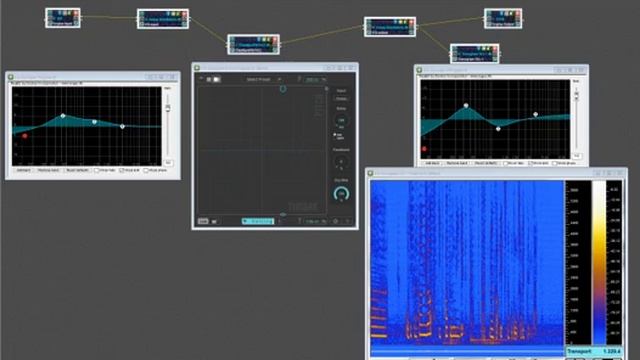Click the Remove band button in left EQ
The width and height of the screenshot is (640, 360).
(49, 170)
